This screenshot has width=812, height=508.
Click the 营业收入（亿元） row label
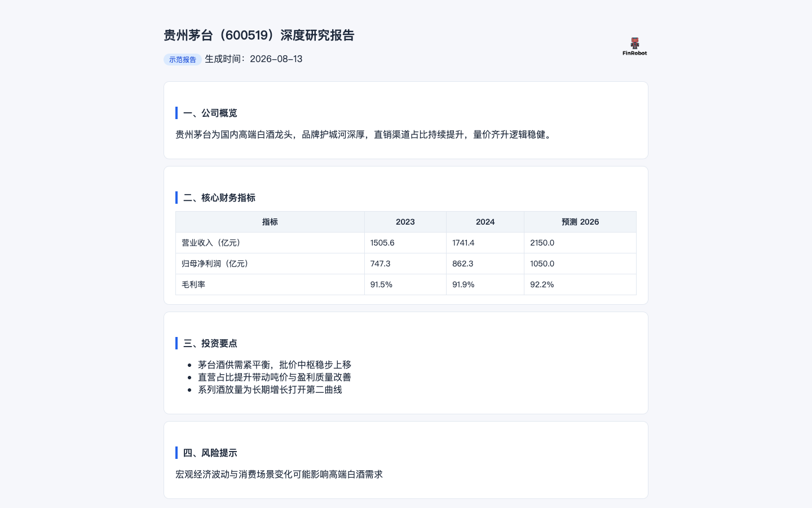click(x=213, y=243)
